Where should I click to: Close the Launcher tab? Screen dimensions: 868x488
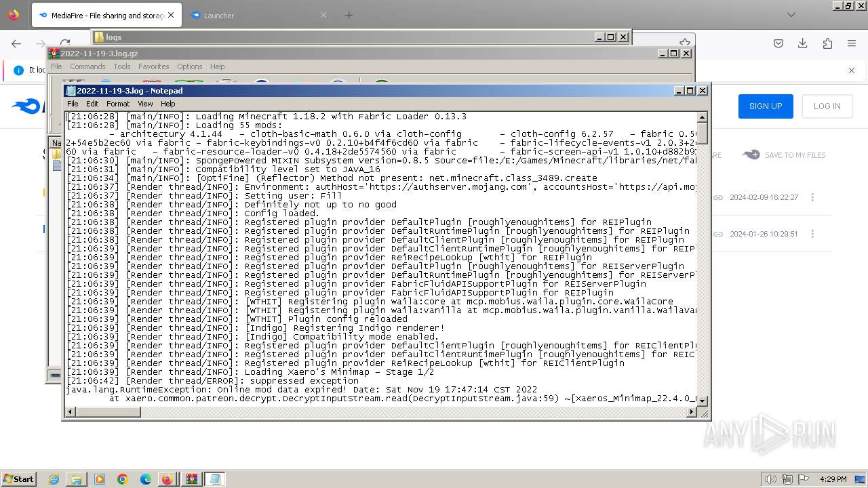click(x=323, y=15)
